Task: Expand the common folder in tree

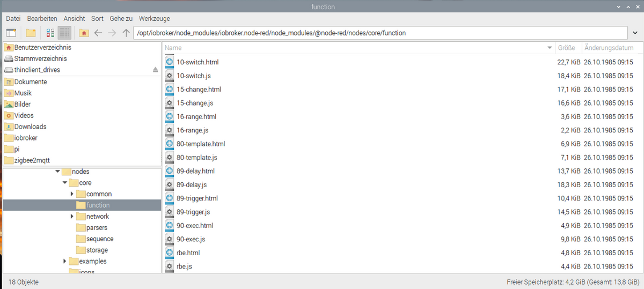Action: [x=72, y=194]
